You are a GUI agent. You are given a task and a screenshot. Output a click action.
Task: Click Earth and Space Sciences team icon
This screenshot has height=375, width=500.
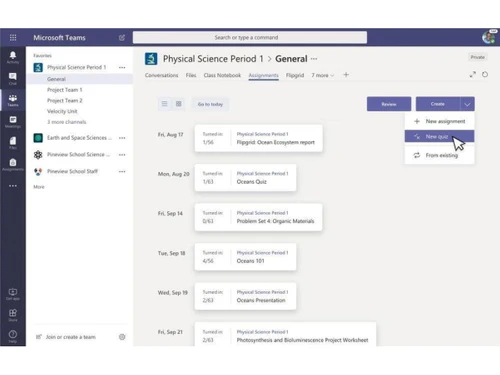pos(38,138)
